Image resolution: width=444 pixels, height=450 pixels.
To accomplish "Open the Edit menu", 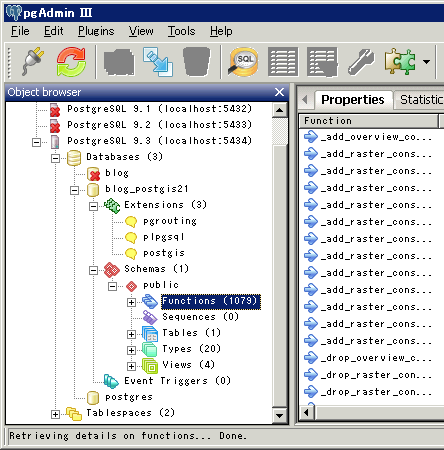I will click(53, 31).
